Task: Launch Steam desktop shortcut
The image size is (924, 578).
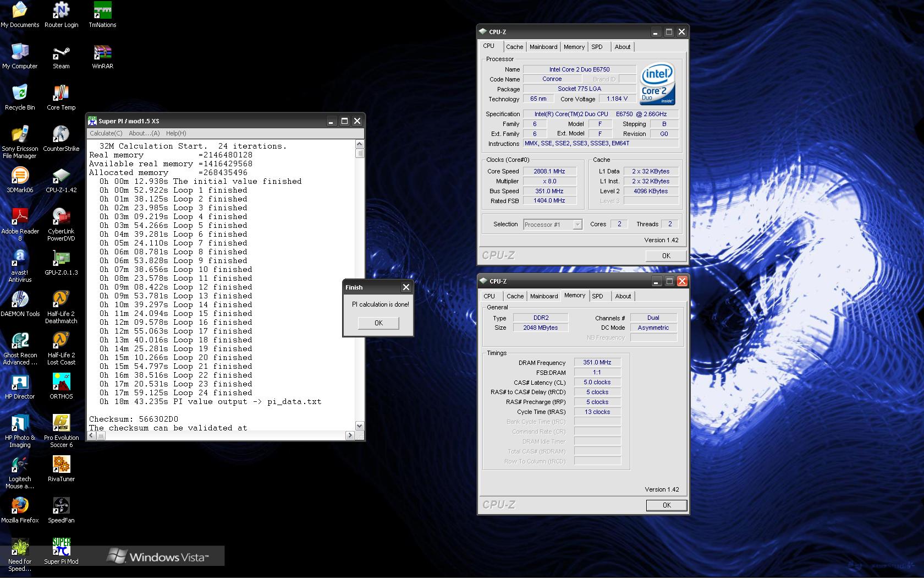Action: 61,56
